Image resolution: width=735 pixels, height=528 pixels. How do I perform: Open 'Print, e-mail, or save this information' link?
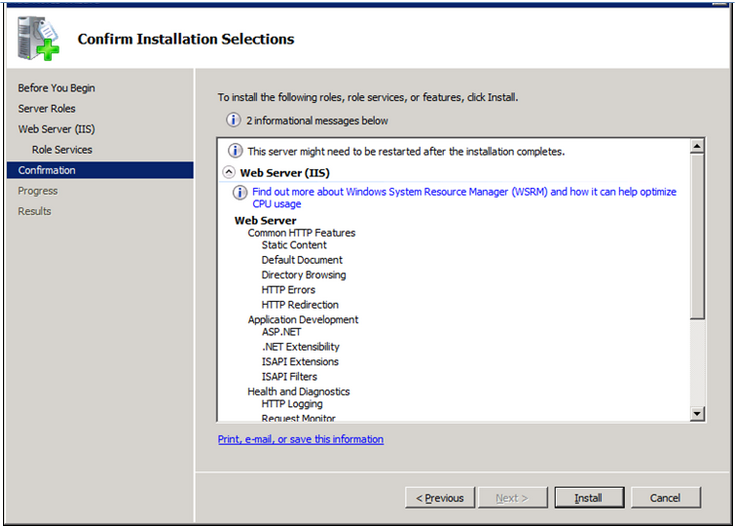coord(300,439)
